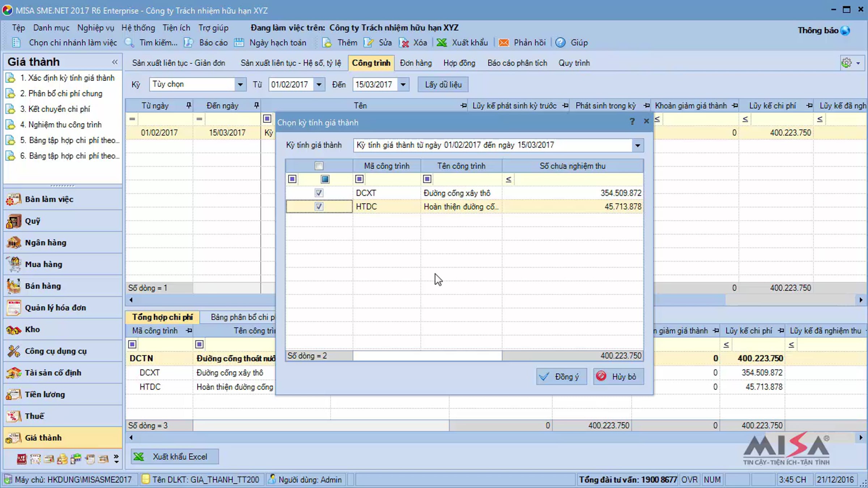Image resolution: width=868 pixels, height=488 pixels.
Task: Click the lower grid horizontal scrollbar right arrow
Action: [861, 438]
